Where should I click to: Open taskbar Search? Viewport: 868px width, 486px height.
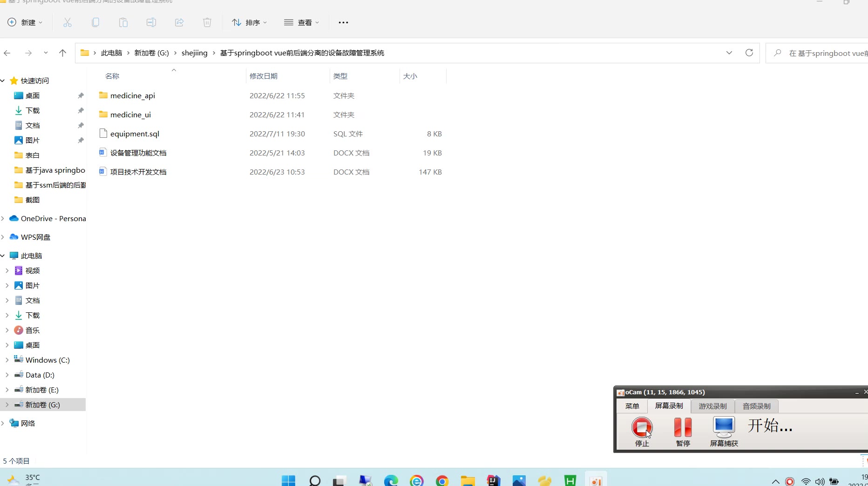pos(315,480)
